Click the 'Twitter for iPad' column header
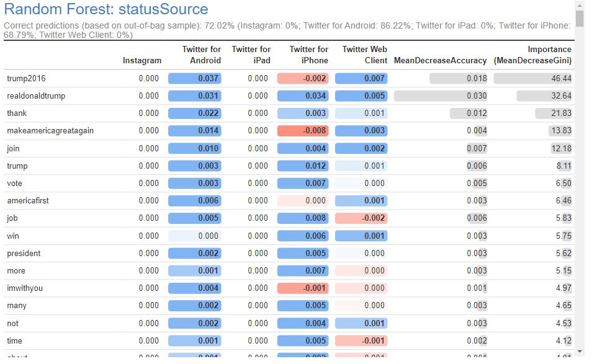 tap(251, 55)
